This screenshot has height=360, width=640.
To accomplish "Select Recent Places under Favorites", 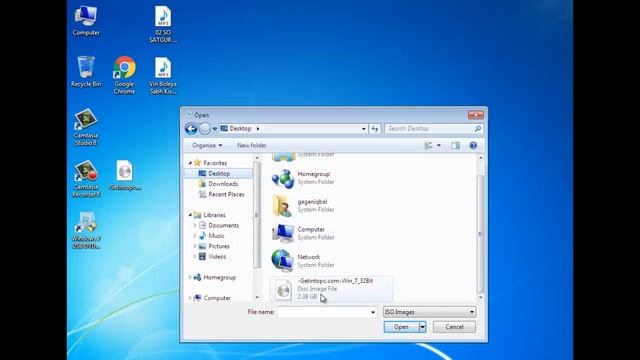I will coord(226,194).
